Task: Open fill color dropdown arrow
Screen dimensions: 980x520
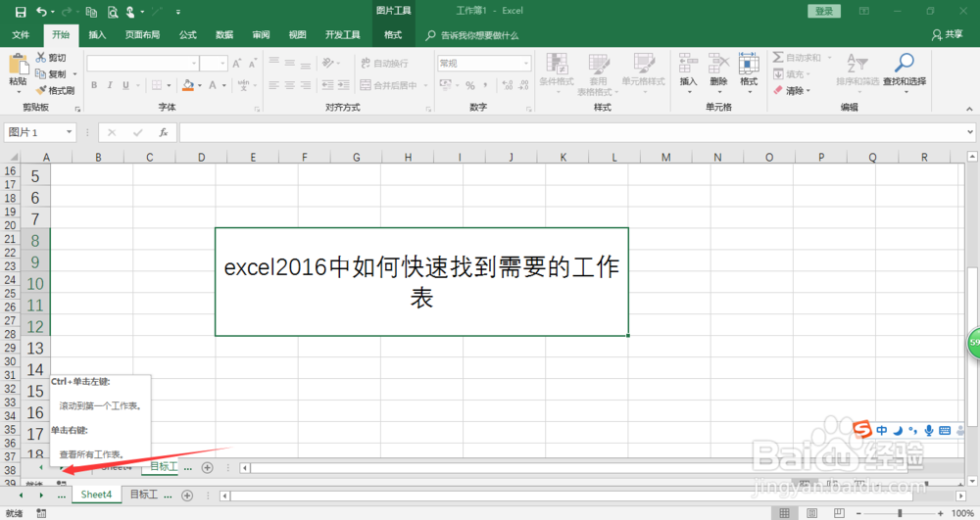Action: click(x=200, y=85)
